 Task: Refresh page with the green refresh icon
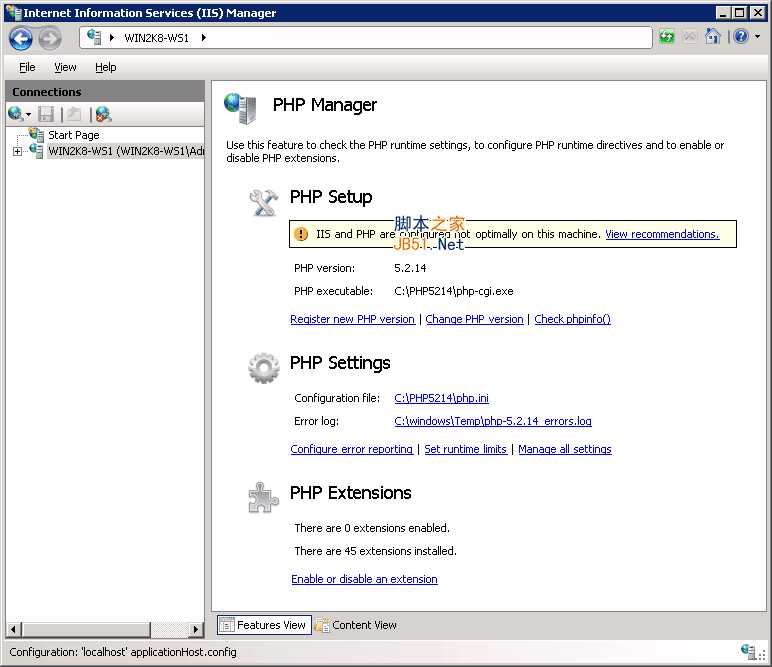pyautogui.click(x=667, y=37)
